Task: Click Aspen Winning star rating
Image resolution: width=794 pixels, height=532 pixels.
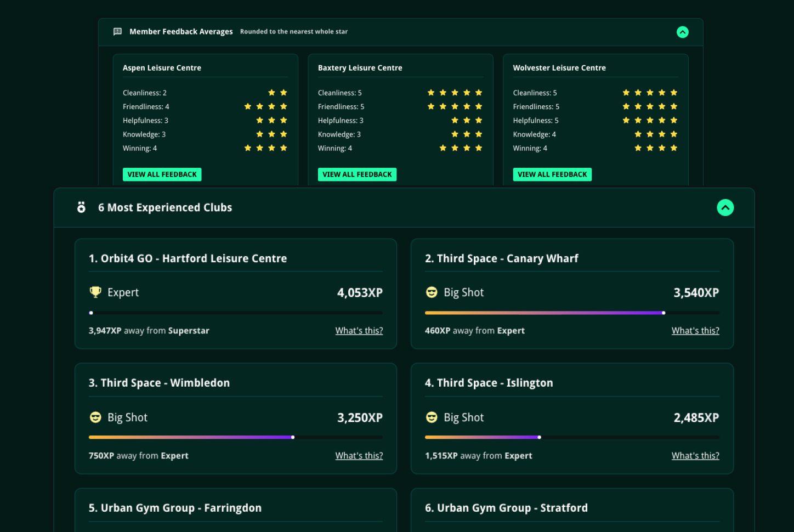Action: (x=265, y=148)
